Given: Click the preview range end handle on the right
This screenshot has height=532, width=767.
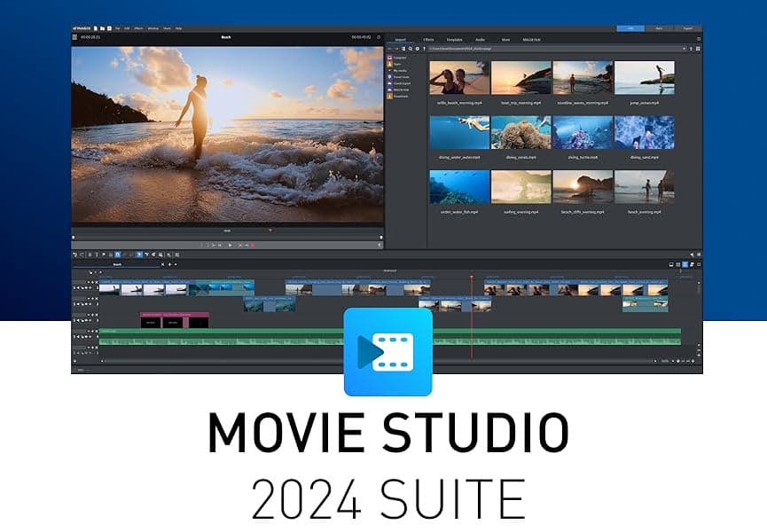Looking at the screenshot, I should (381, 238).
